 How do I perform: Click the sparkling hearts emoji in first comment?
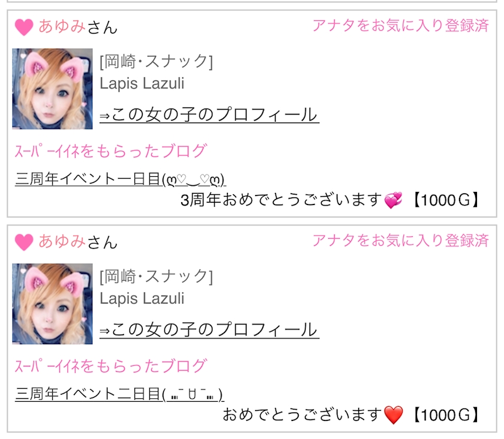(x=394, y=200)
